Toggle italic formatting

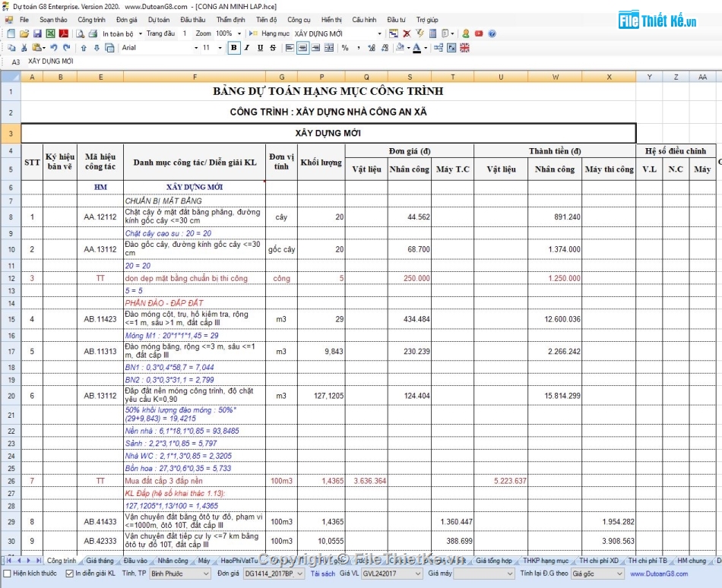(x=247, y=48)
